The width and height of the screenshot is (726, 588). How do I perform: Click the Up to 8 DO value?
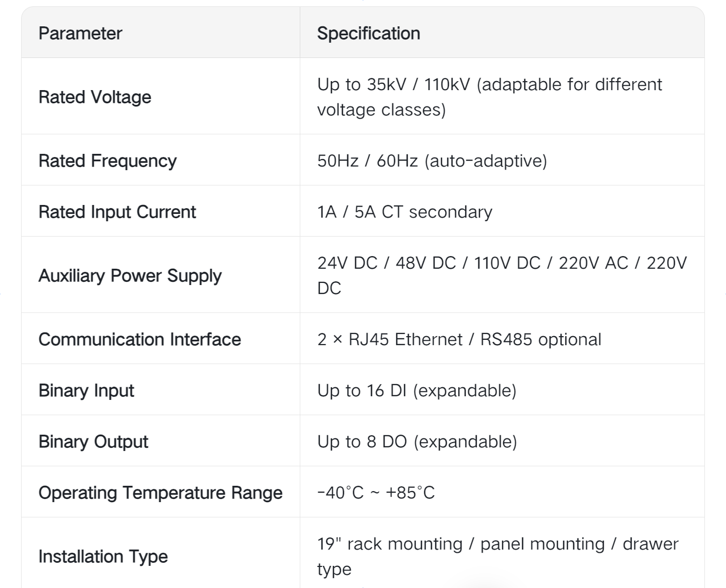tap(417, 442)
